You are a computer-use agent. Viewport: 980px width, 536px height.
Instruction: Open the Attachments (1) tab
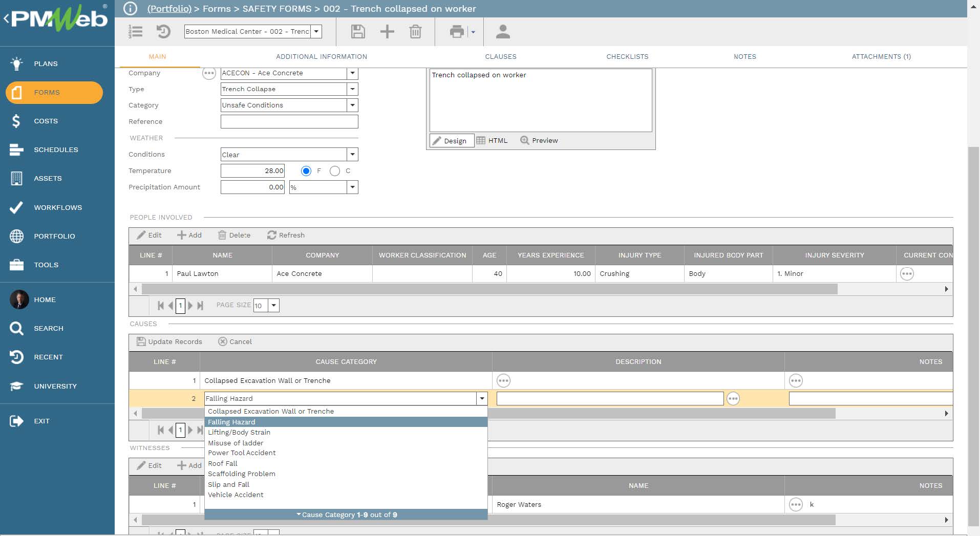tap(881, 57)
